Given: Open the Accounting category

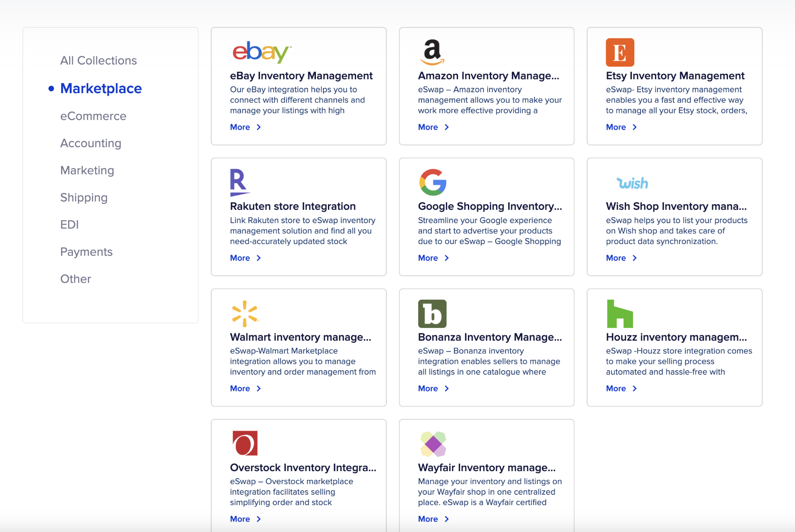Looking at the screenshot, I should [x=91, y=143].
